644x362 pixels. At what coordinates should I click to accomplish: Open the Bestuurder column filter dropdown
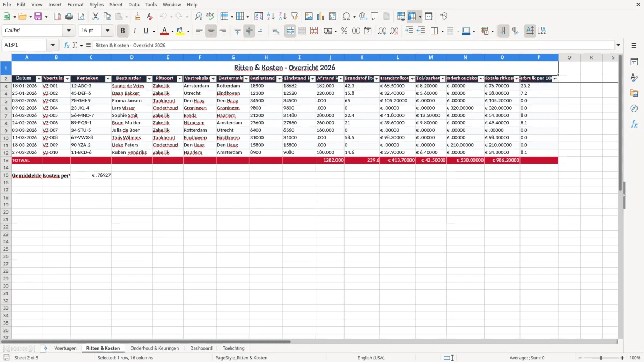[150, 79]
